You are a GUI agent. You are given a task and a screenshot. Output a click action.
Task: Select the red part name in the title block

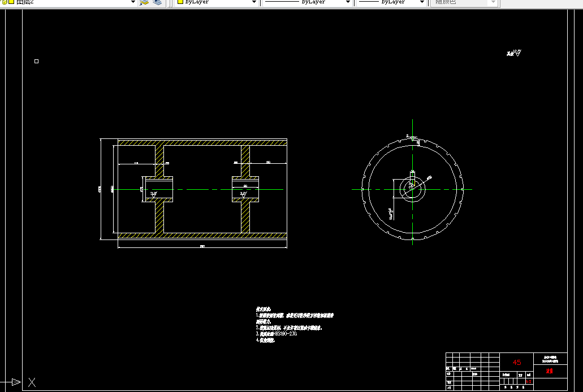[550, 371]
